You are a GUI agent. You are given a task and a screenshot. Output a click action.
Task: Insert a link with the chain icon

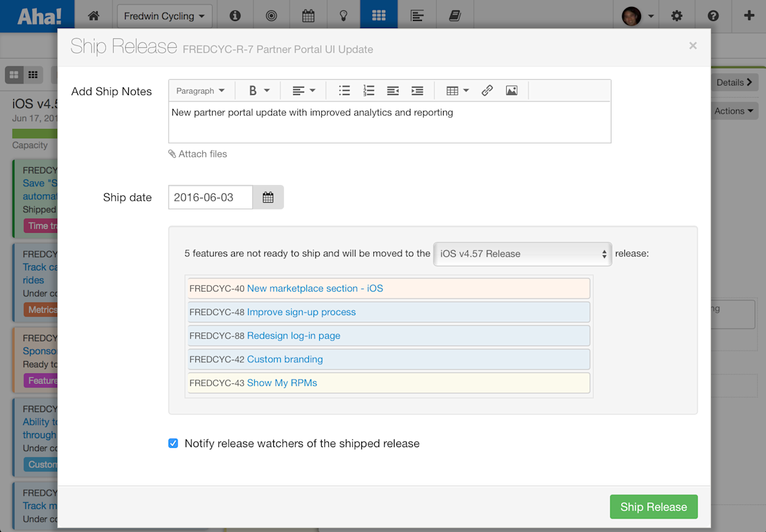[x=487, y=91]
